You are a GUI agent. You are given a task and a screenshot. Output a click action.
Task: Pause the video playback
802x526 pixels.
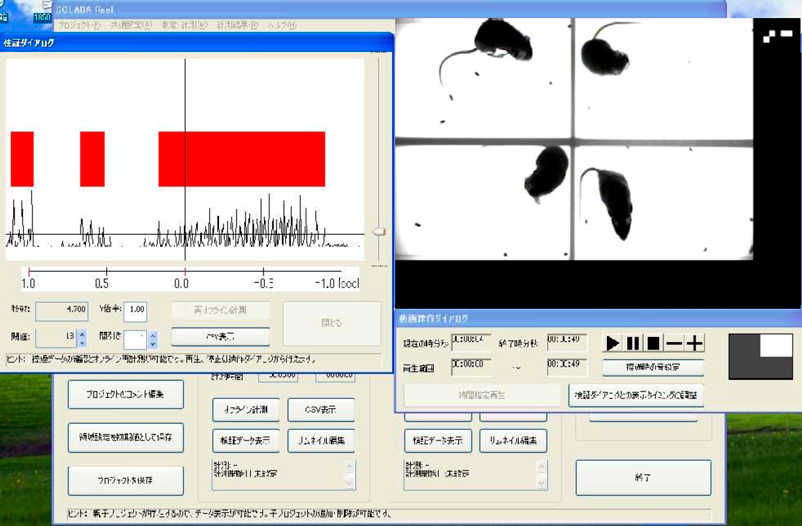(x=633, y=343)
